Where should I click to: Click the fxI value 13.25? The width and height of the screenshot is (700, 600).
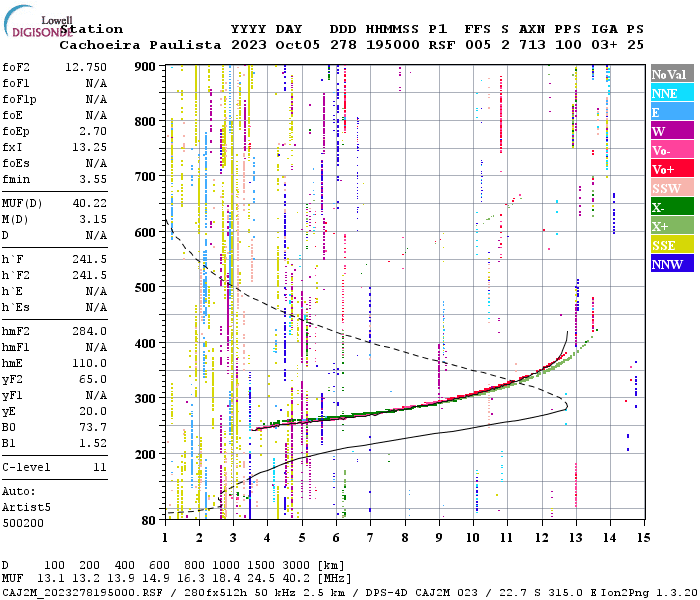point(89,147)
